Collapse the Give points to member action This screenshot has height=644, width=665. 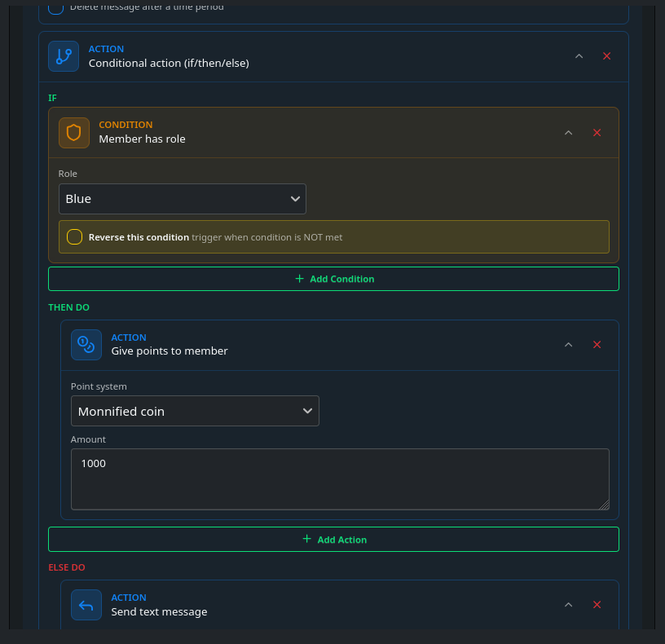(x=569, y=345)
